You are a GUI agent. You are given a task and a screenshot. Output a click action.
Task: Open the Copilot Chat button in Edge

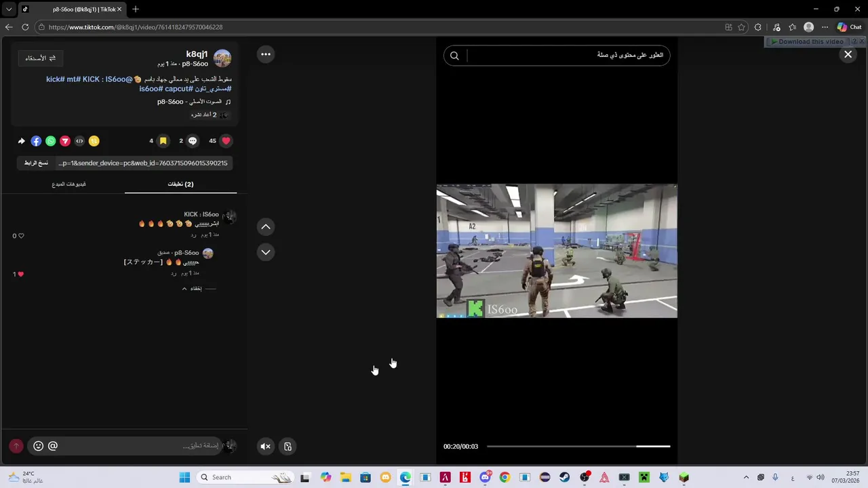click(x=850, y=27)
